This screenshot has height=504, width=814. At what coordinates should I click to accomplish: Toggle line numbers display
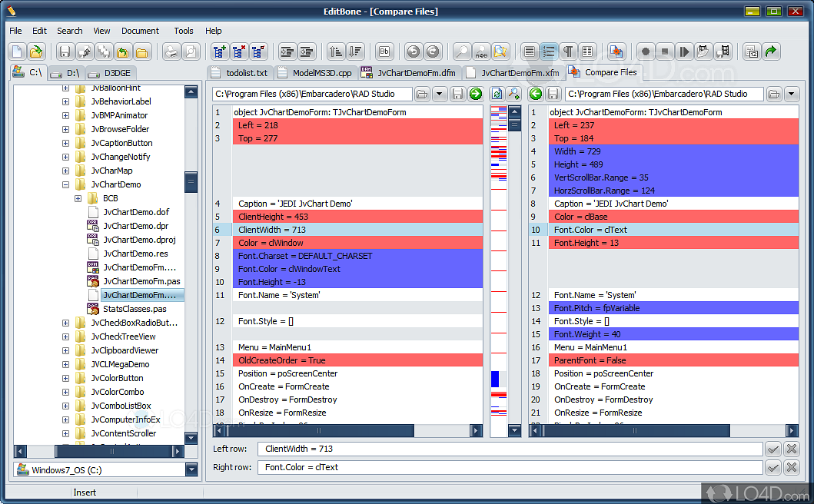click(x=548, y=51)
